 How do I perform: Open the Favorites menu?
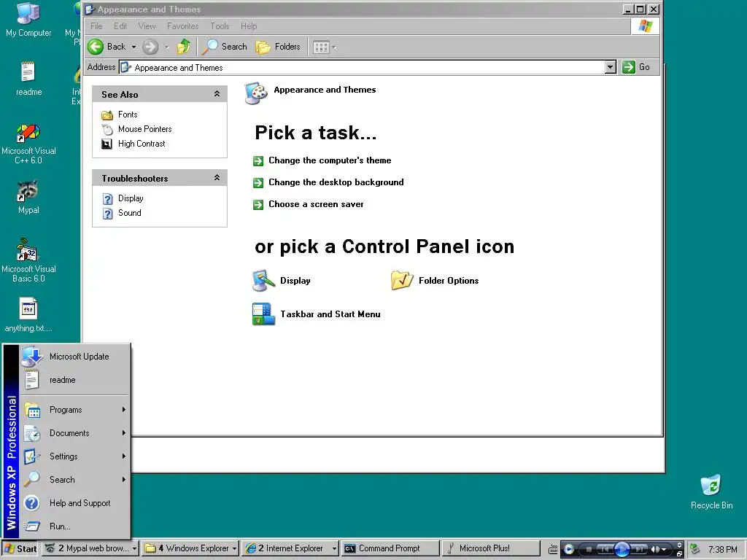point(182,26)
